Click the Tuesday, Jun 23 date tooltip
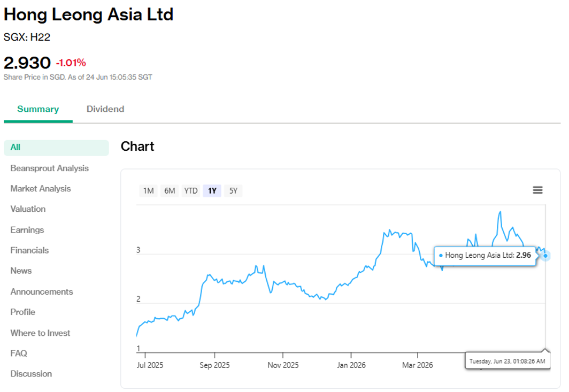Screen dimensions: 569x392 (508, 361)
